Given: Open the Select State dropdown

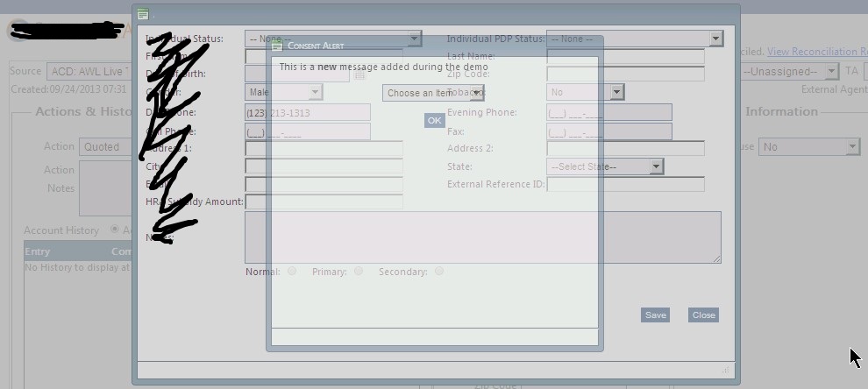Looking at the screenshot, I should click(x=605, y=166).
